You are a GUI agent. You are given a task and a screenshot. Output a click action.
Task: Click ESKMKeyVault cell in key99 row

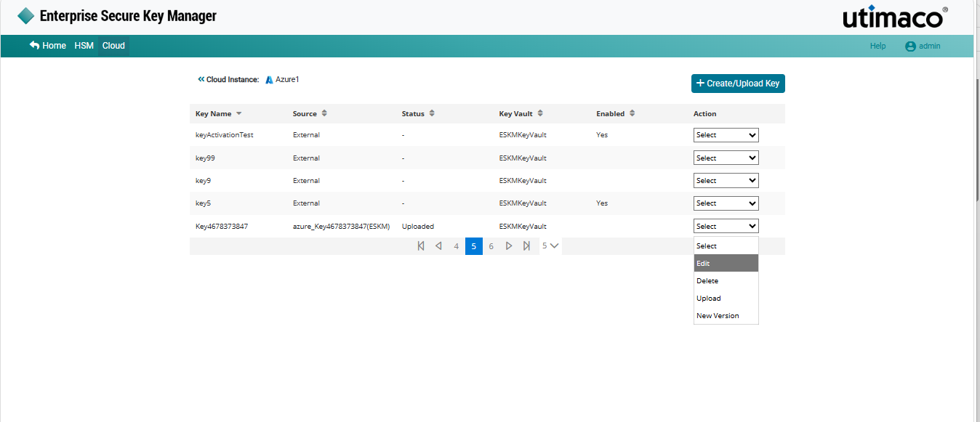coord(523,158)
